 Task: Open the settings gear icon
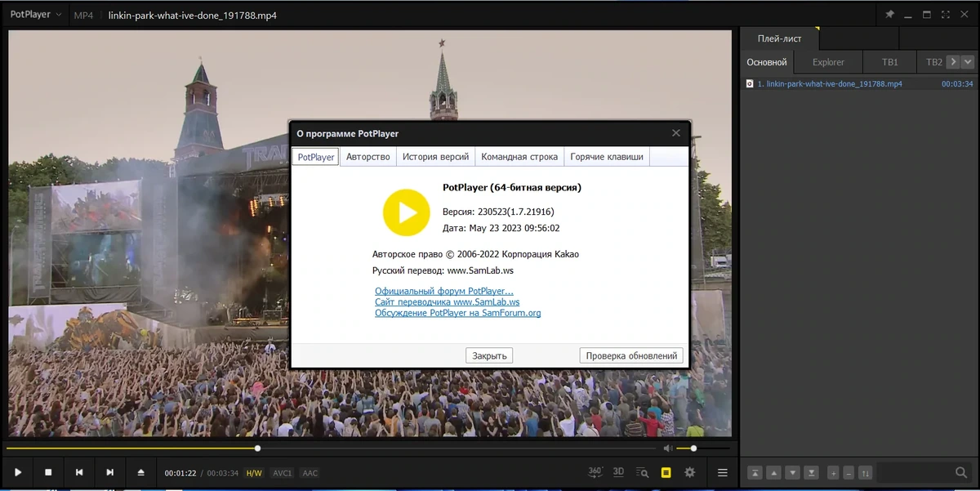690,472
